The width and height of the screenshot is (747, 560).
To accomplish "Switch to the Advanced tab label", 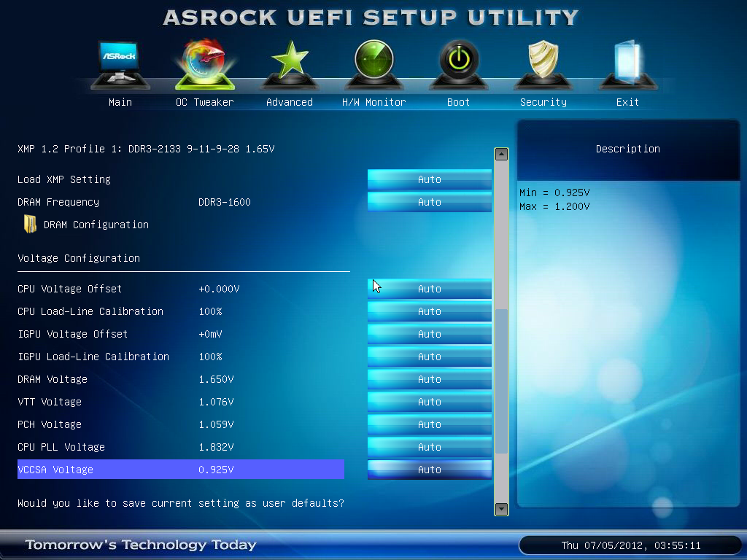I will point(290,102).
